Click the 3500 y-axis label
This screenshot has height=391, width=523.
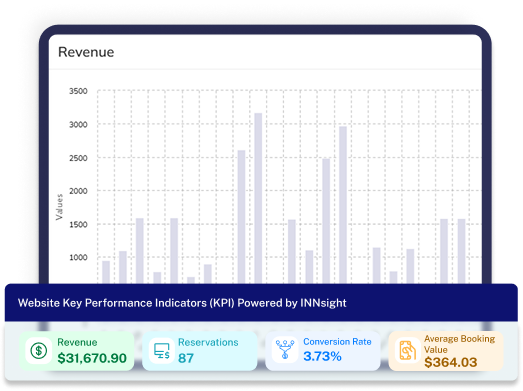[x=78, y=91]
